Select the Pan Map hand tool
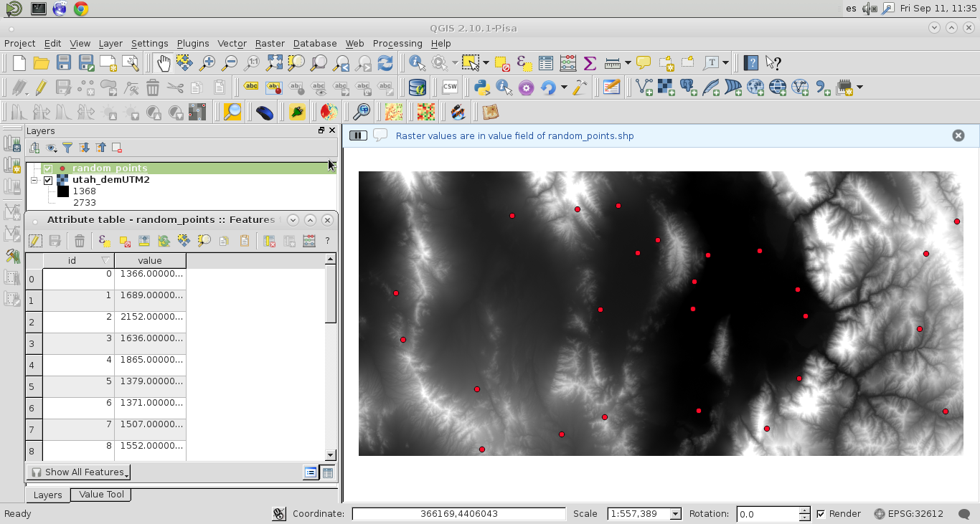The height and width of the screenshot is (524, 980). click(x=163, y=63)
